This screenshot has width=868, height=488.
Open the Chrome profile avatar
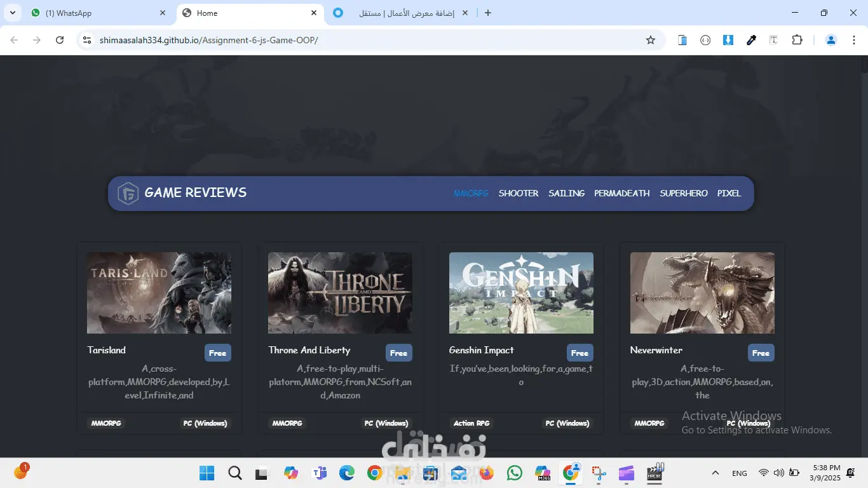(x=831, y=40)
